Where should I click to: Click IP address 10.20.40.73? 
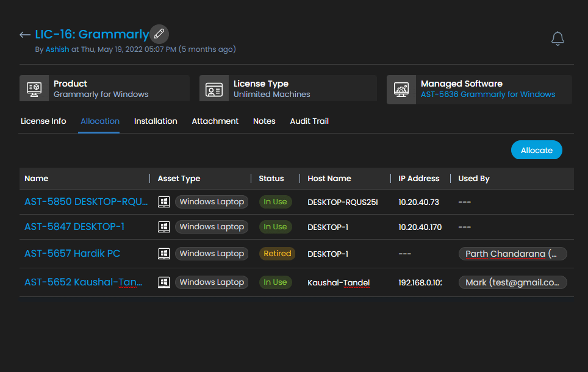418,202
